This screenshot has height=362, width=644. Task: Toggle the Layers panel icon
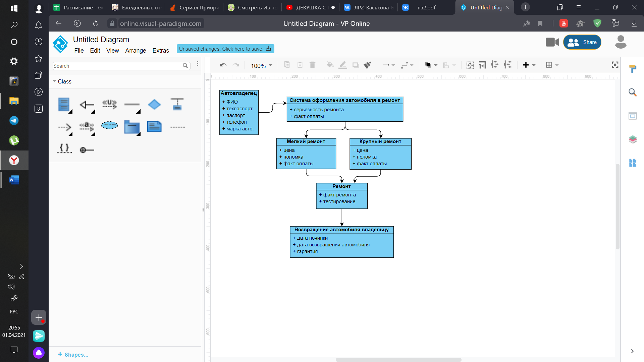pos(633,139)
